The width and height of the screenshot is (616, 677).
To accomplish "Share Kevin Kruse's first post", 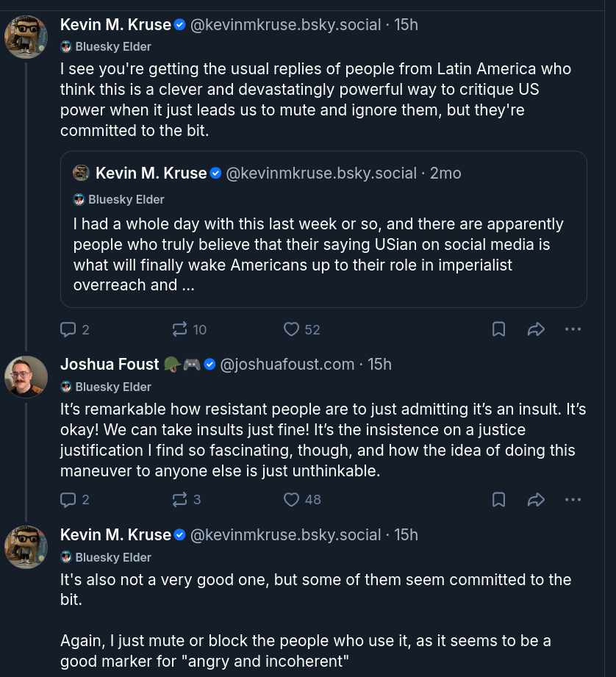I will [536, 329].
